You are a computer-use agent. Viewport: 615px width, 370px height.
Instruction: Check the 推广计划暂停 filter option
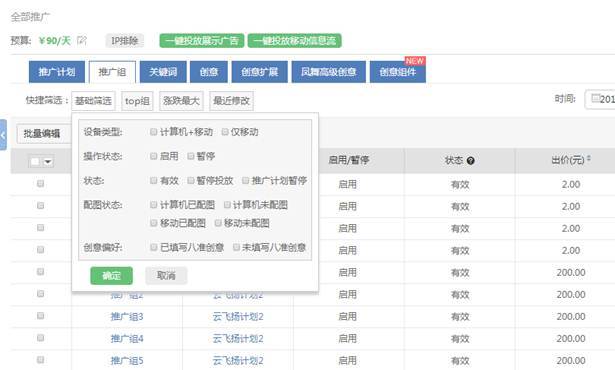pos(246,180)
